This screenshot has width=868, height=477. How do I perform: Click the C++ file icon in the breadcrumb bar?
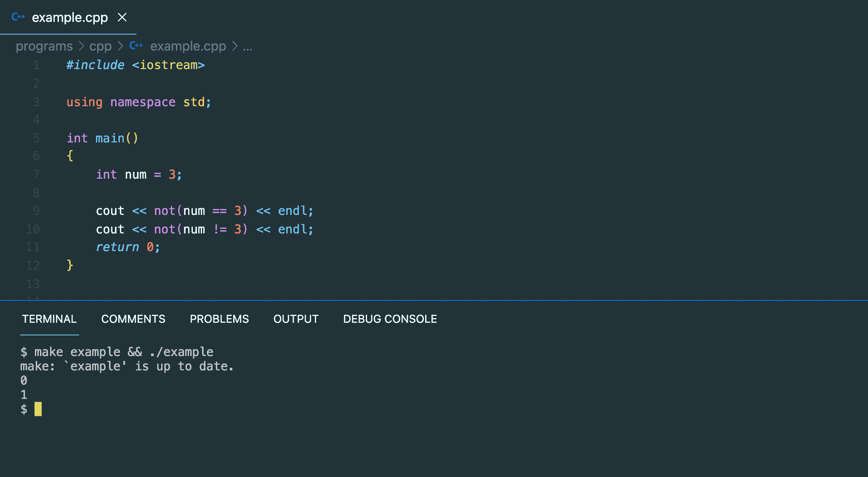(x=136, y=46)
